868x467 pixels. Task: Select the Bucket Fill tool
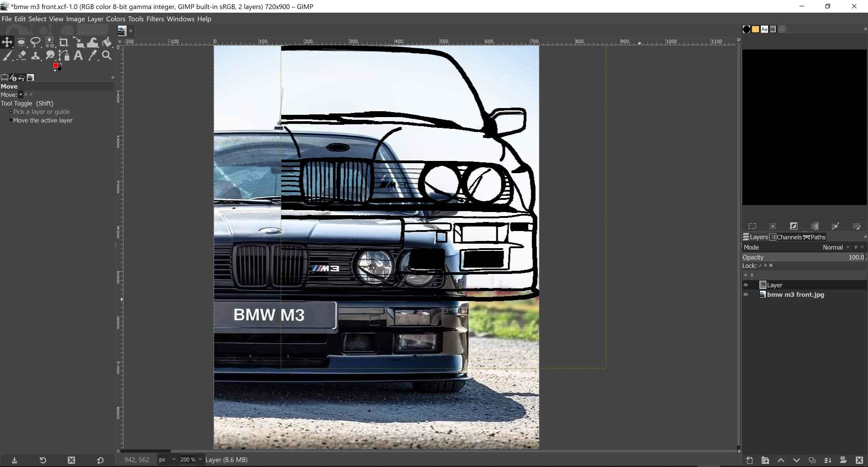coord(107,42)
